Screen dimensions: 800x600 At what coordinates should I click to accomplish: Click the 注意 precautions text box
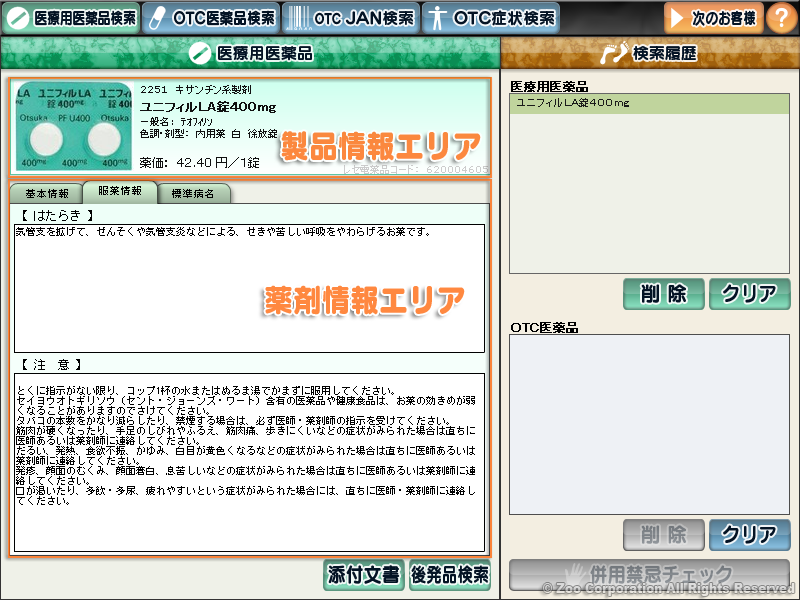coord(249,463)
